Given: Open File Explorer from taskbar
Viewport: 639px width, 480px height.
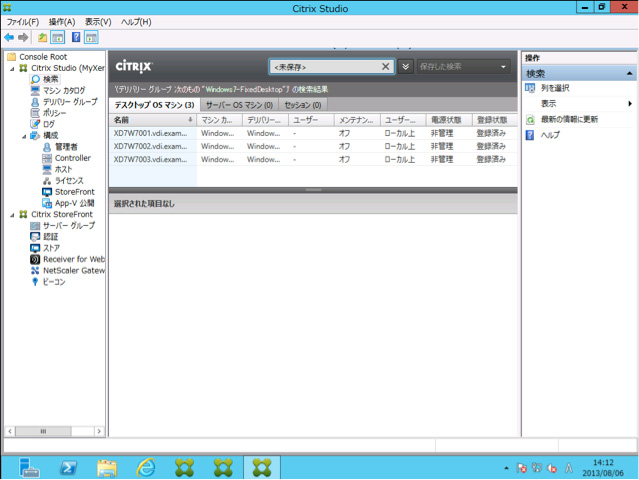Looking at the screenshot, I should pyautogui.click(x=107, y=467).
